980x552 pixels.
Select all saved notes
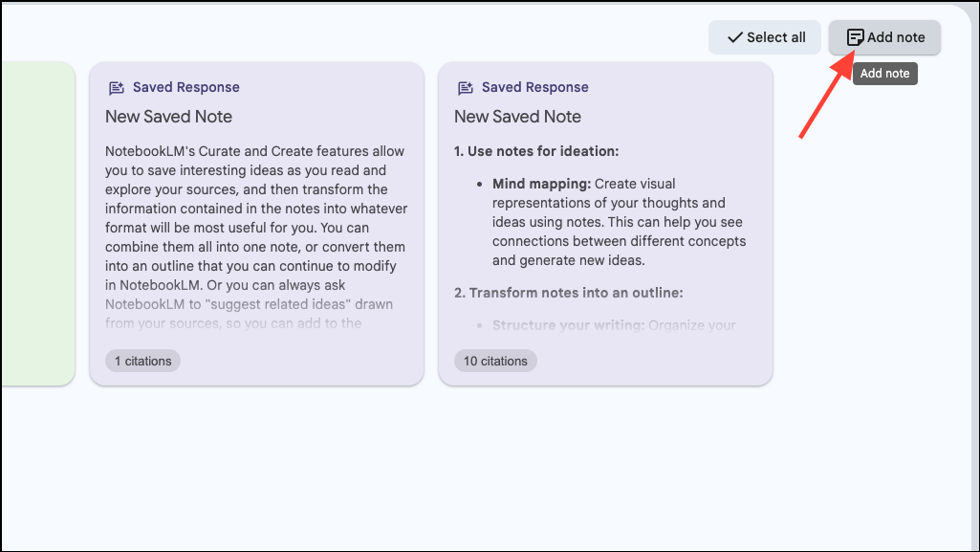[x=764, y=36]
